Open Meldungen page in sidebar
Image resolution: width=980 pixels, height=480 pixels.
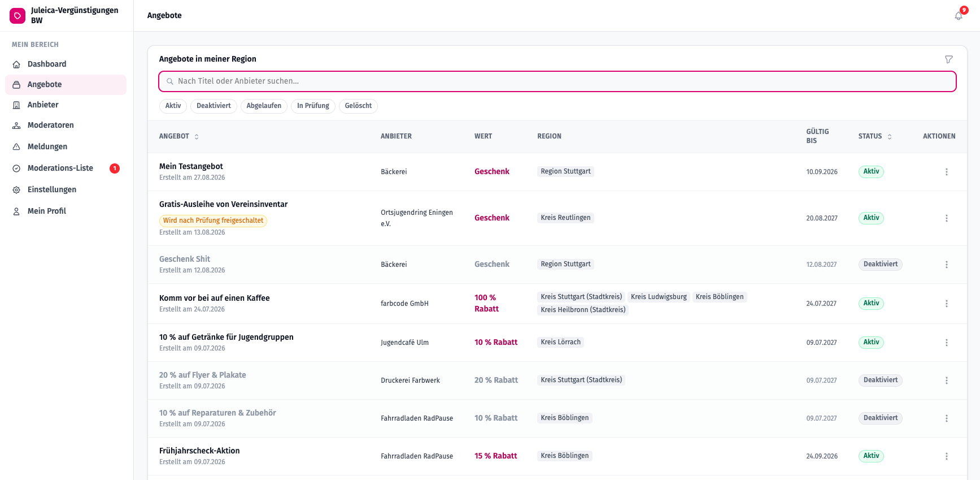click(x=66, y=147)
